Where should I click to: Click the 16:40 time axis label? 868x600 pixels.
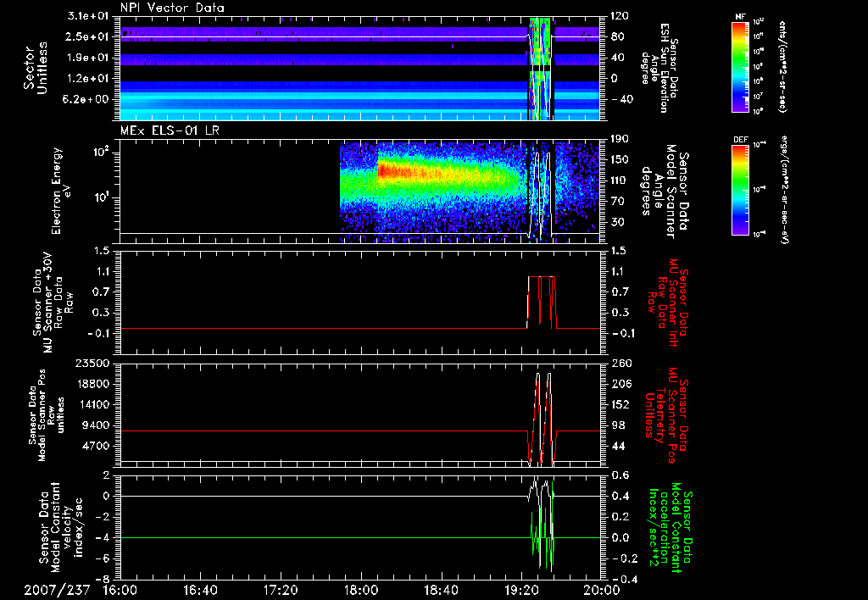(200, 590)
